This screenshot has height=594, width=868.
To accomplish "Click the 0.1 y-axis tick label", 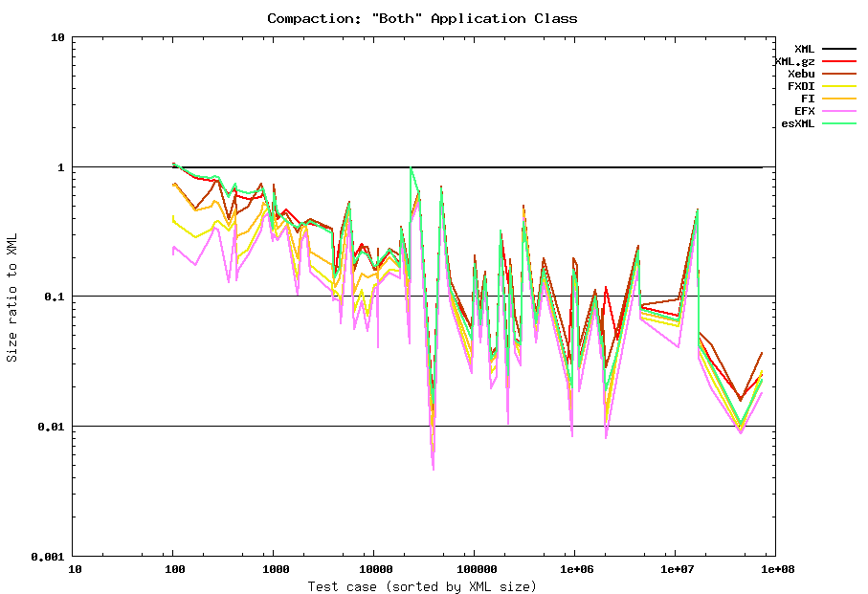I will 55,297.
